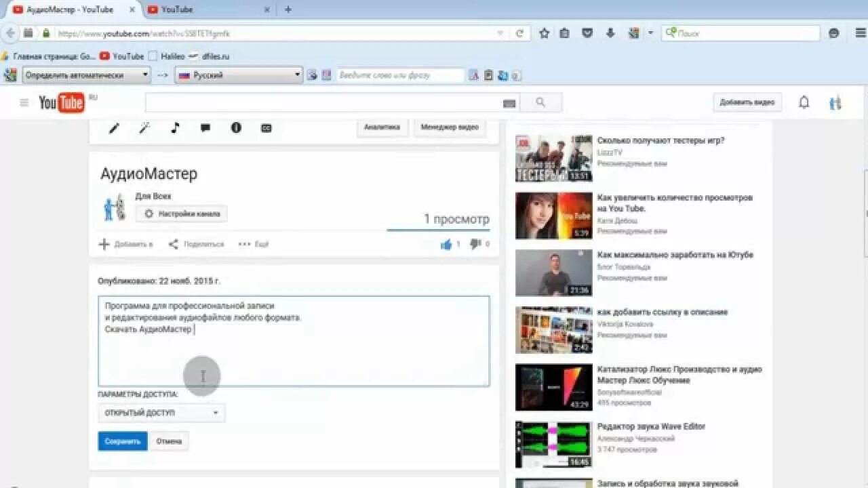Go to YouTube home via logo
The image size is (868, 488).
[x=62, y=102]
